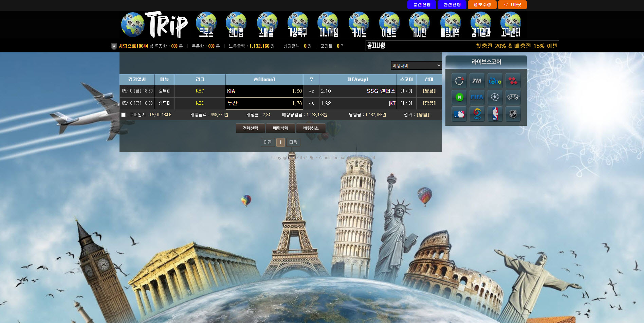The image size is (644, 323).
Task: Click the 사랑으로10644 username
Action: point(133,46)
